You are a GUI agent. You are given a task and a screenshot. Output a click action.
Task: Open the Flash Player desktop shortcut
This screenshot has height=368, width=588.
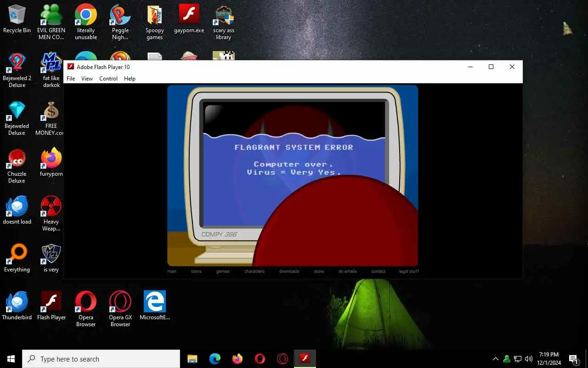[x=51, y=305]
